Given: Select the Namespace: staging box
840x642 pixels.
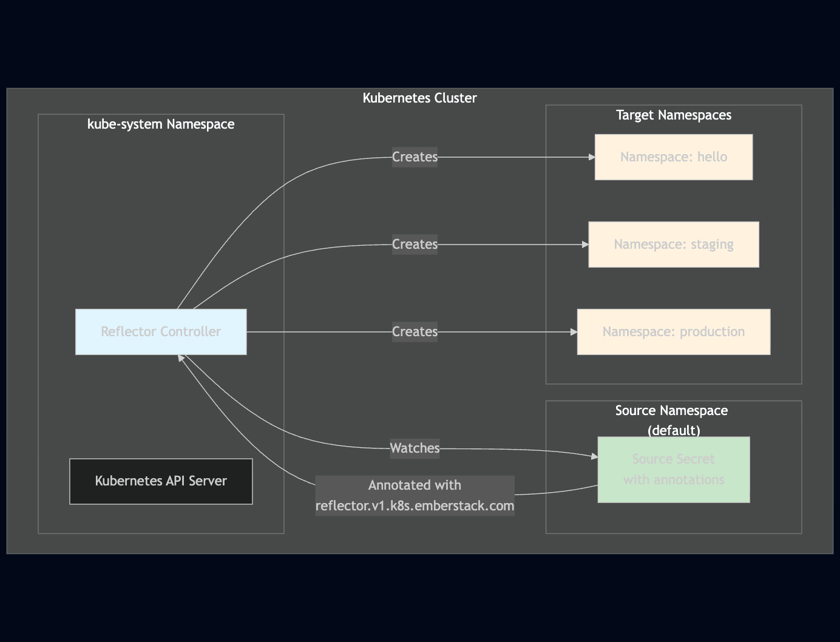Looking at the screenshot, I should click(x=673, y=244).
